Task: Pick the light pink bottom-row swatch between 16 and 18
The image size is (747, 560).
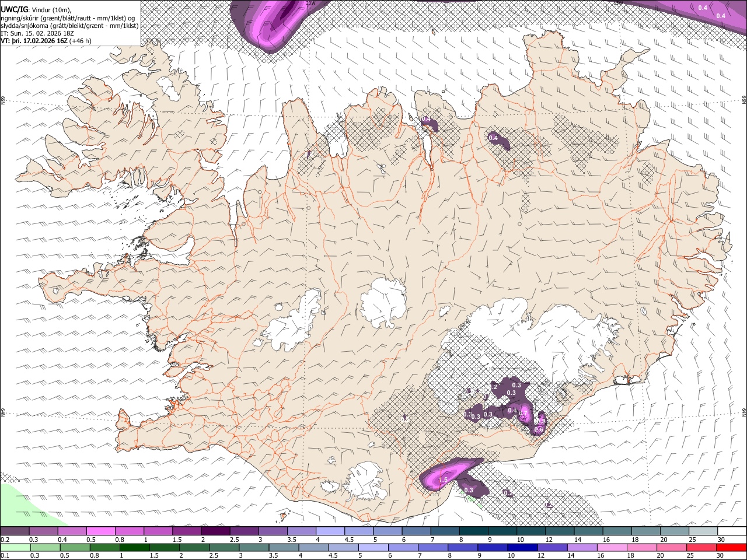Action: coord(612,547)
